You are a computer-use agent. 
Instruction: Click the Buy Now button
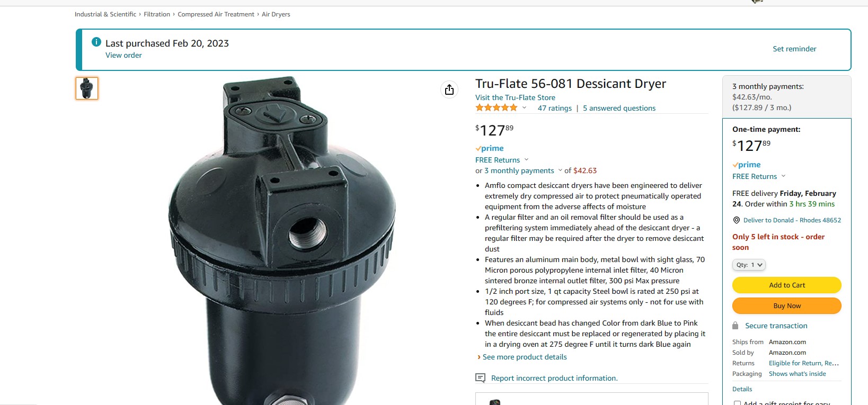(x=787, y=306)
